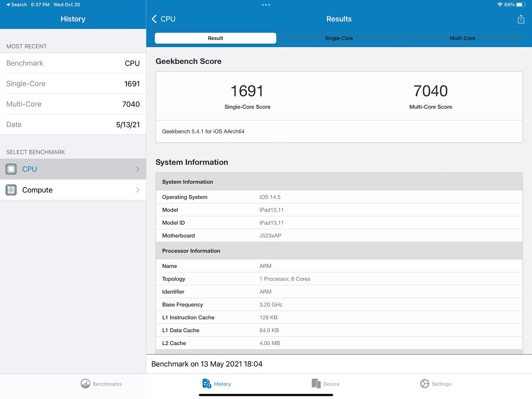Select the 1691 Single-Core Score value
The image size is (532, 399).
[247, 91]
